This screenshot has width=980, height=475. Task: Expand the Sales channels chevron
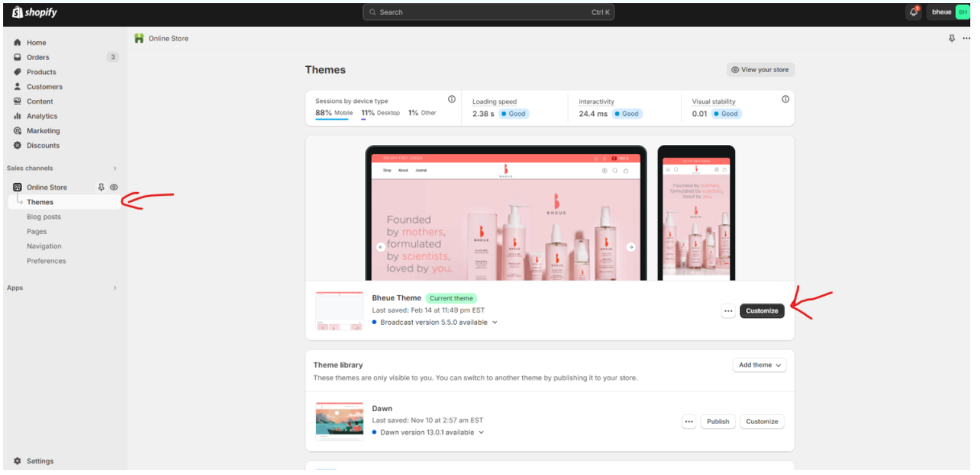point(115,168)
